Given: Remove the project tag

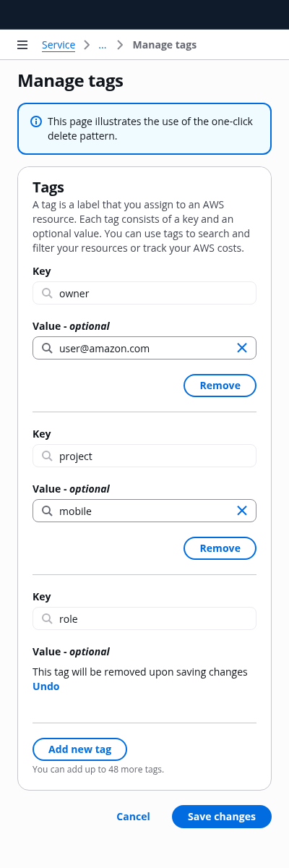Looking at the screenshot, I should [220, 548].
